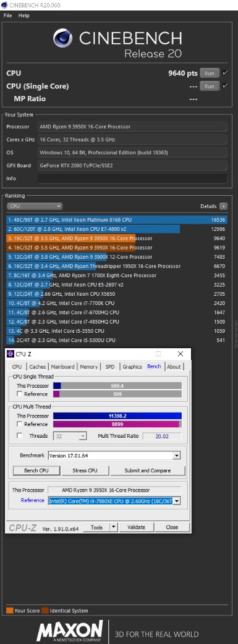Open the Memory tab in CPU-Z
Image resolution: width=238 pixels, height=644 pixels.
click(x=89, y=367)
